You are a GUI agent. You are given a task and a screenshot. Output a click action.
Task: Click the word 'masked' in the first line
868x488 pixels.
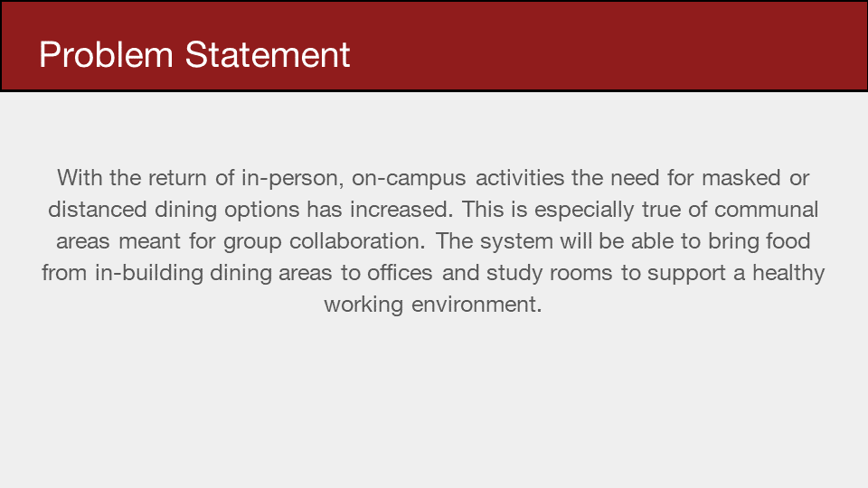(x=741, y=178)
